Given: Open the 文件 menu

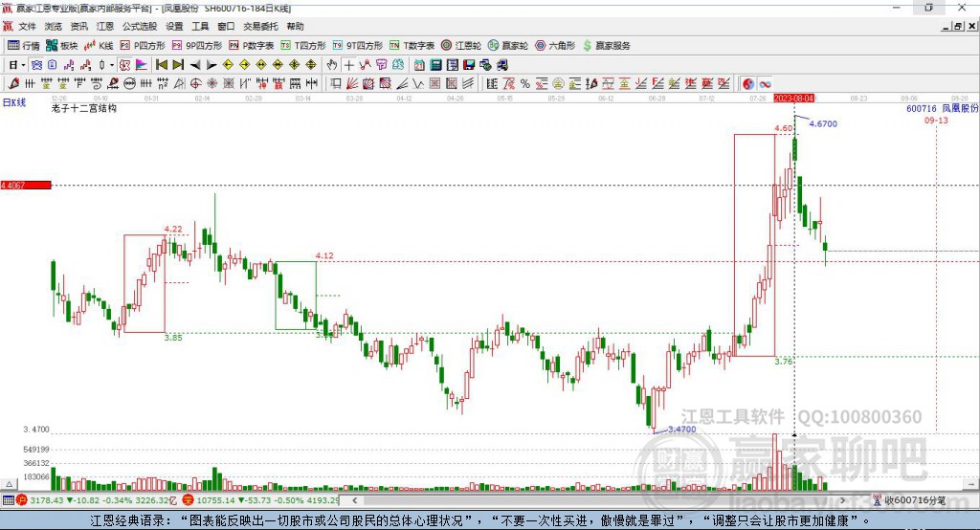Looking at the screenshot, I should [x=27, y=26].
